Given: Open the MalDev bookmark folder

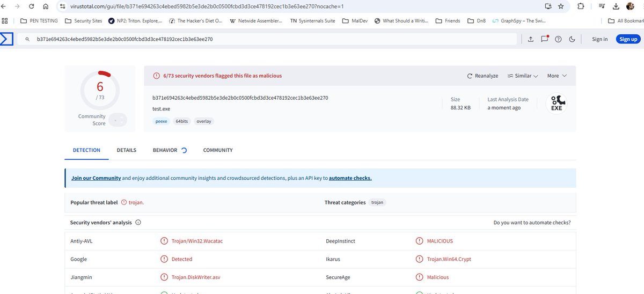Looking at the screenshot, I should tap(355, 21).
